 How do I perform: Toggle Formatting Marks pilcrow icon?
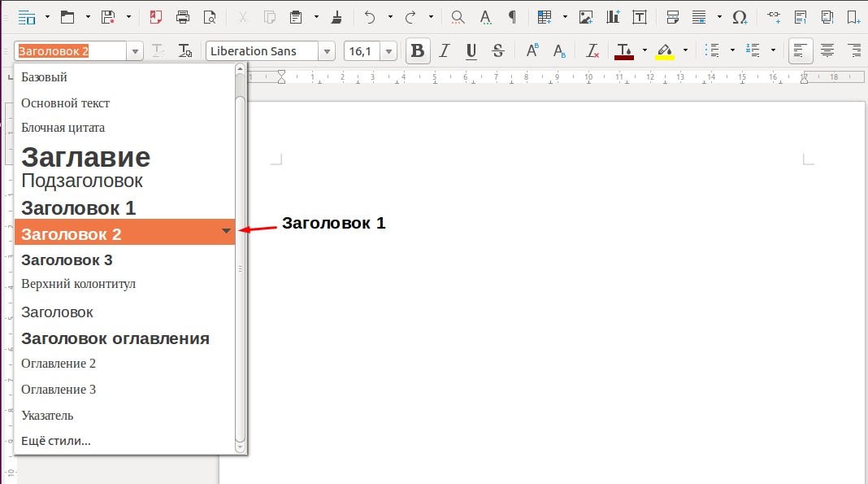point(513,17)
